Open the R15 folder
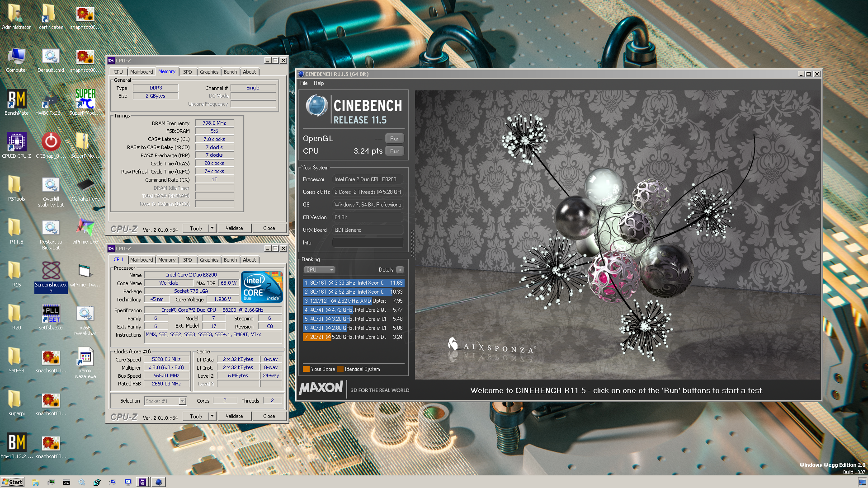The image size is (868, 488). pos(16,274)
